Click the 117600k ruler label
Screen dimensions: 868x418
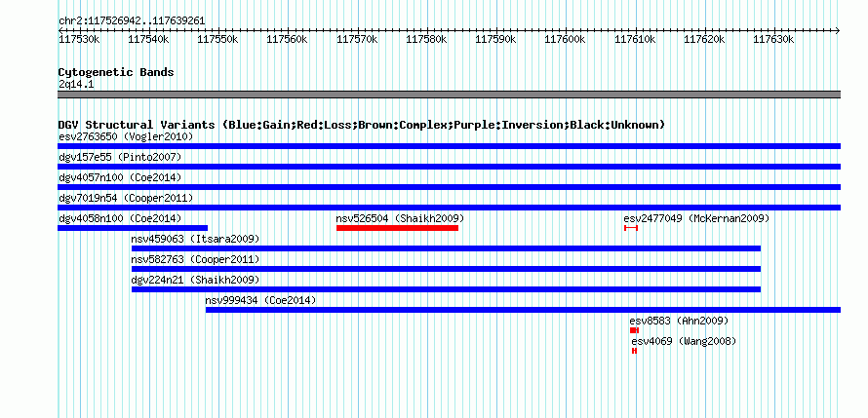566,39
